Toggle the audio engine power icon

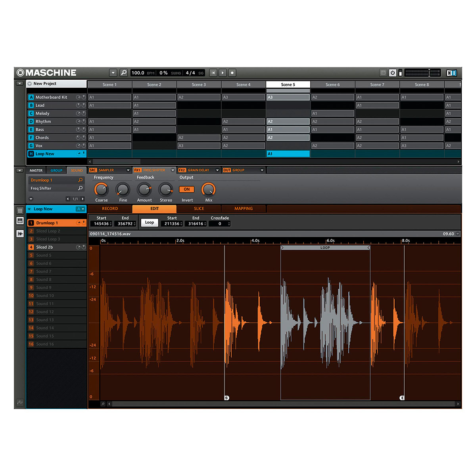pos(393,73)
